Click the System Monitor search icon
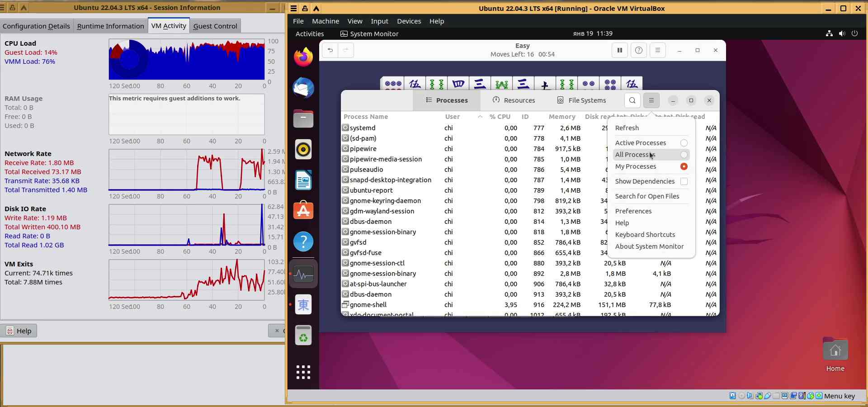Image resolution: width=868 pixels, height=407 pixels. click(632, 100)
